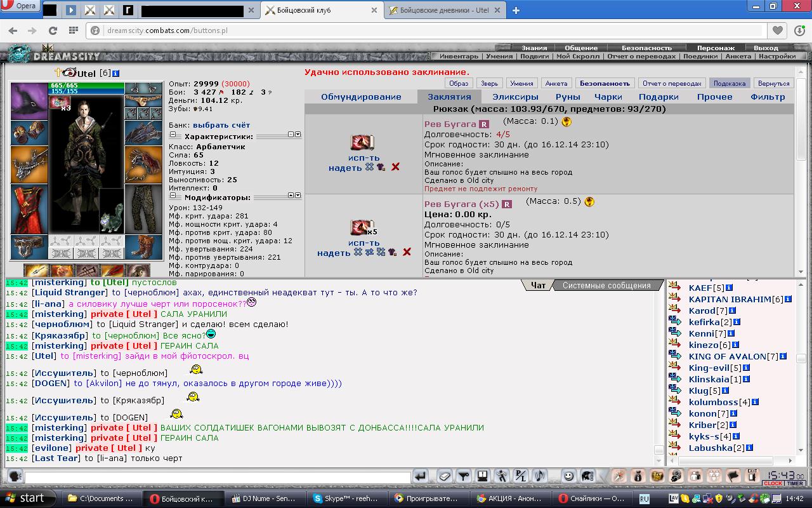This screenshot has height=508, width=812.
Task: Open the Знания top menu
Action: 534,48
